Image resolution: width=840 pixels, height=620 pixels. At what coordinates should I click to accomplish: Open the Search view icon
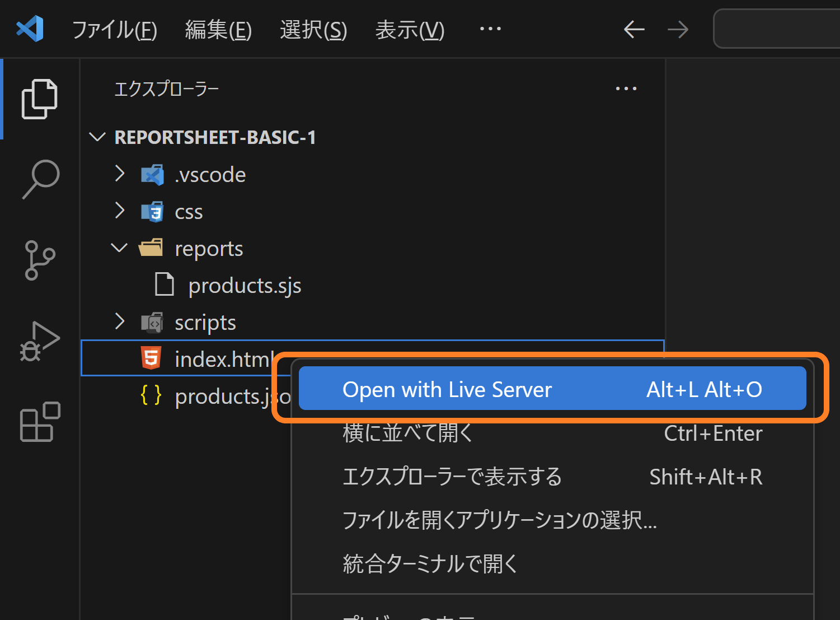40,179
